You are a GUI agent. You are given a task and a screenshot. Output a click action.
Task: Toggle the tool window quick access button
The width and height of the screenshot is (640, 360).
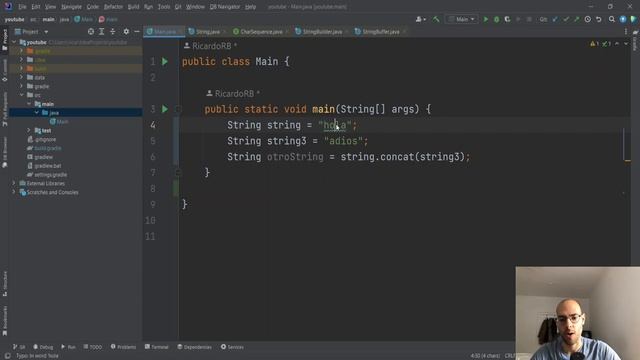7,356
